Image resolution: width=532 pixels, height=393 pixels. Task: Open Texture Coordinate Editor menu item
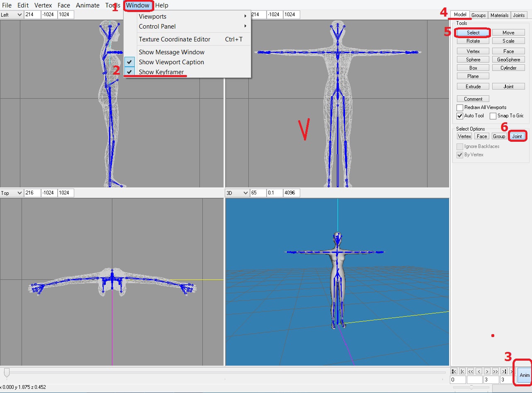point(175,39)
